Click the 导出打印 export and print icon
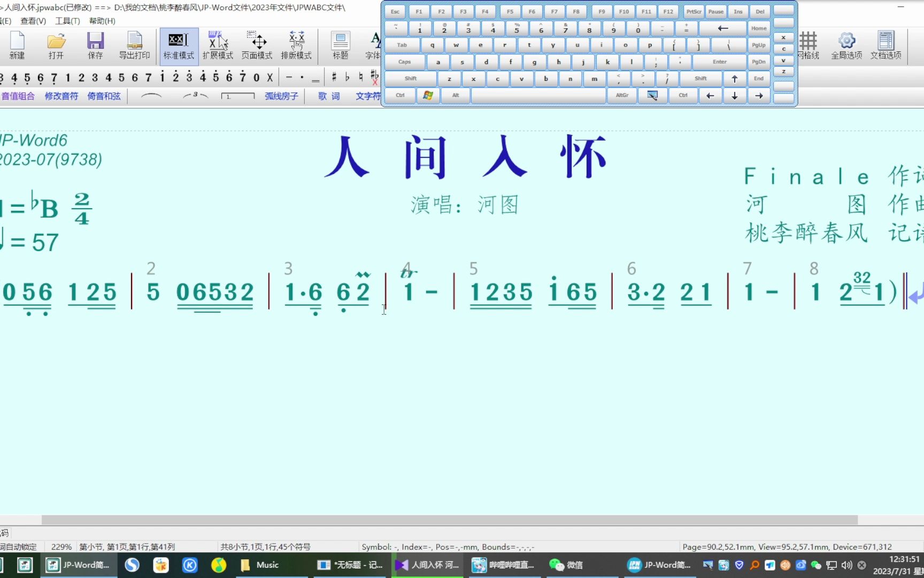 coord(134,45)
